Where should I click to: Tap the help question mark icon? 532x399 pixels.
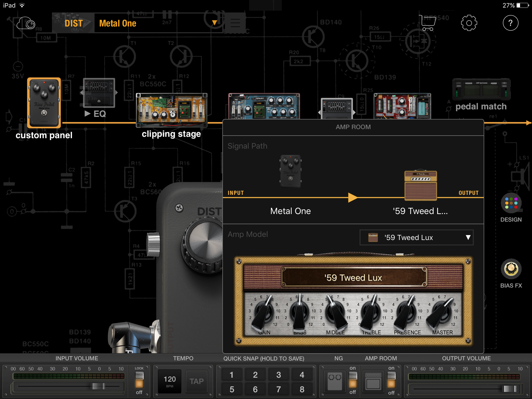pyautogui.click(x=510, y=23)
